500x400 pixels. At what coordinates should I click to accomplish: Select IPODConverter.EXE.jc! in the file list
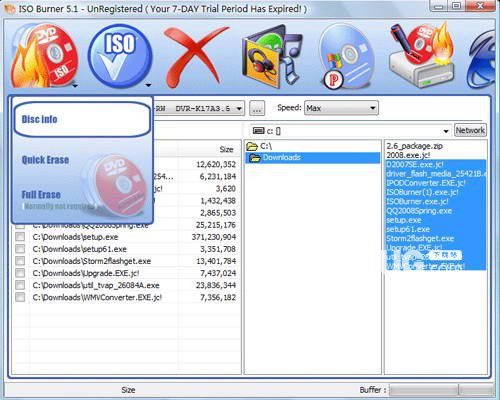(426, 183)
